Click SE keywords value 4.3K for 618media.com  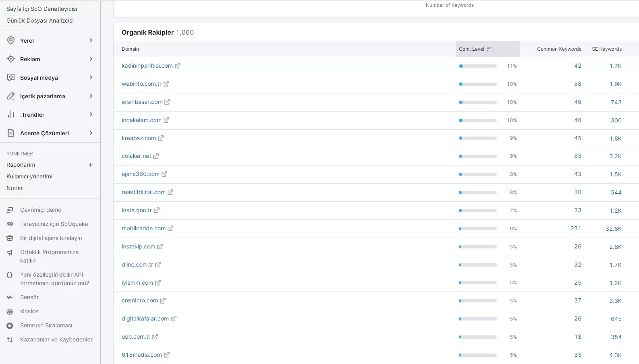pos(615,355)
